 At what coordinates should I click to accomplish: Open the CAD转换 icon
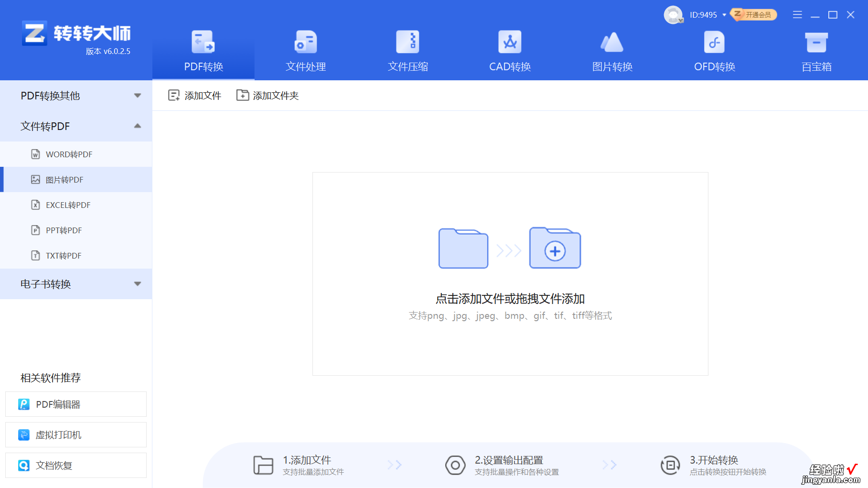click(x=510, y=42)
